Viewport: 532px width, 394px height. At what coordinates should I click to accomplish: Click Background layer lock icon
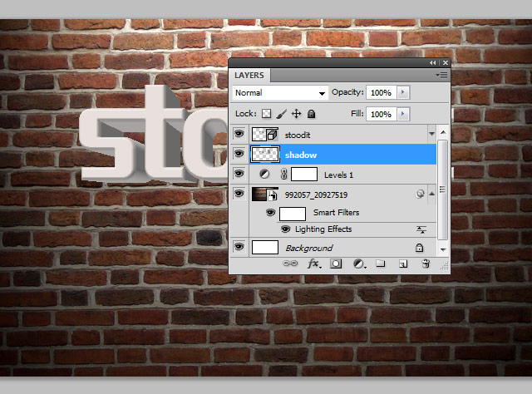coord(419,248)
